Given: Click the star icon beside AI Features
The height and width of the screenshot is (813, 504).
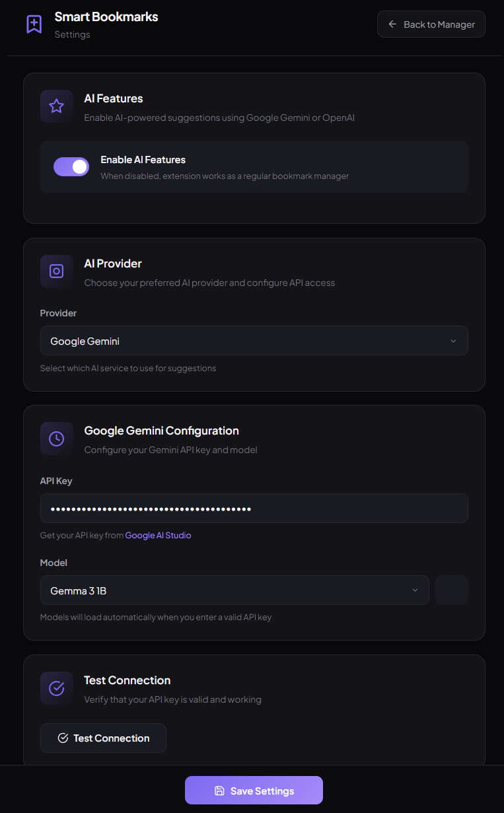Looking at the screenshot, I should point(57,106).
